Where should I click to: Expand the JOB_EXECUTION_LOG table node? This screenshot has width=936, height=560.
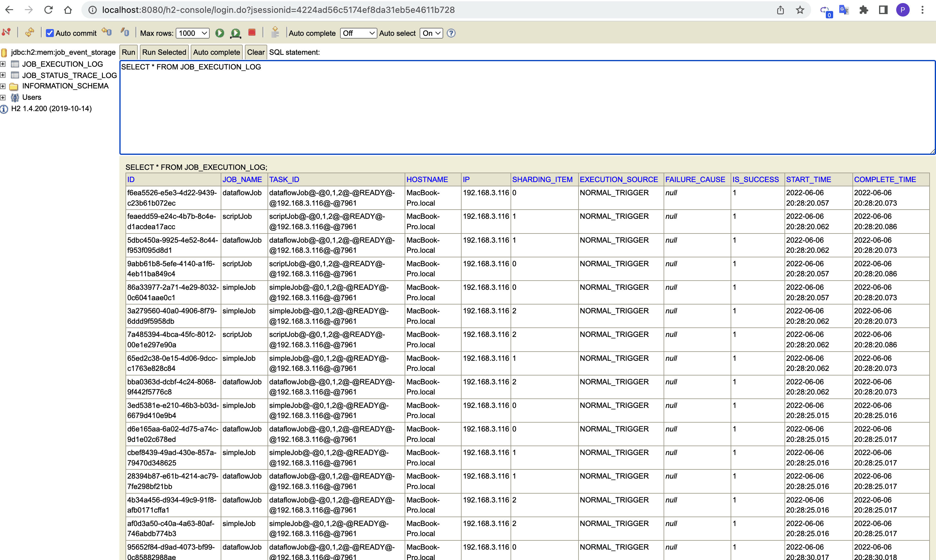[3, 64]
